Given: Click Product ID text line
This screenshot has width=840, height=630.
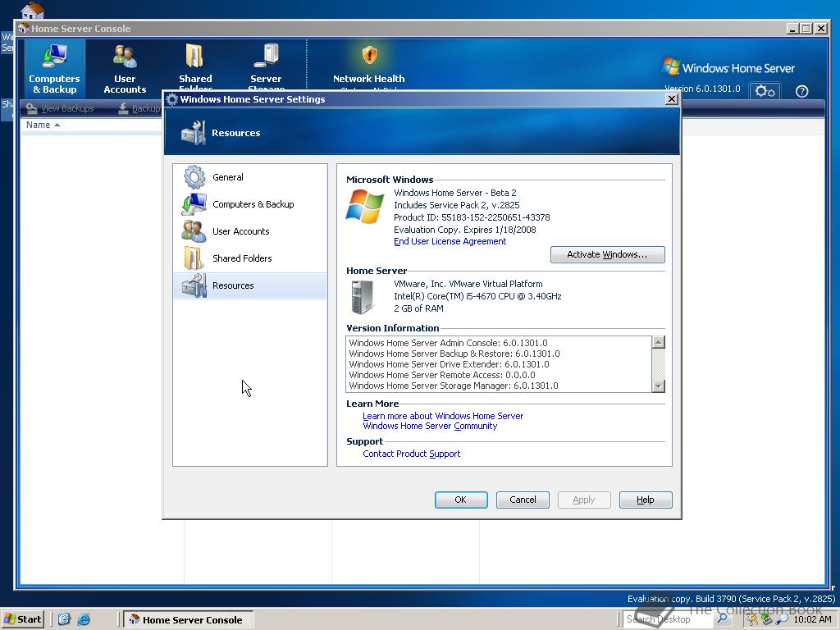Looking at the screenshot, I should (x=472, y=217).
